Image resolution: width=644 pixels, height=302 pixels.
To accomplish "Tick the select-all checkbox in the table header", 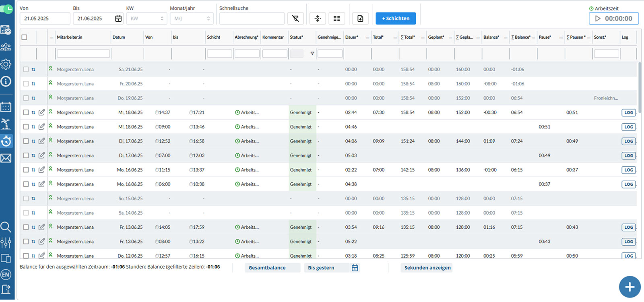I will point(24,37).
